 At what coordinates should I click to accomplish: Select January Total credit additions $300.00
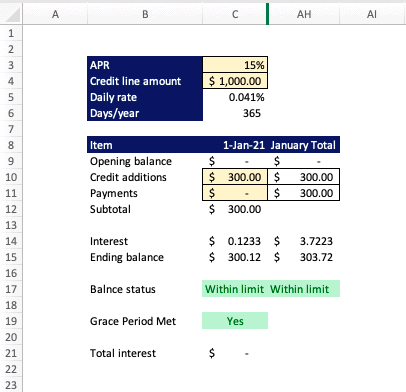pos(304,177)
